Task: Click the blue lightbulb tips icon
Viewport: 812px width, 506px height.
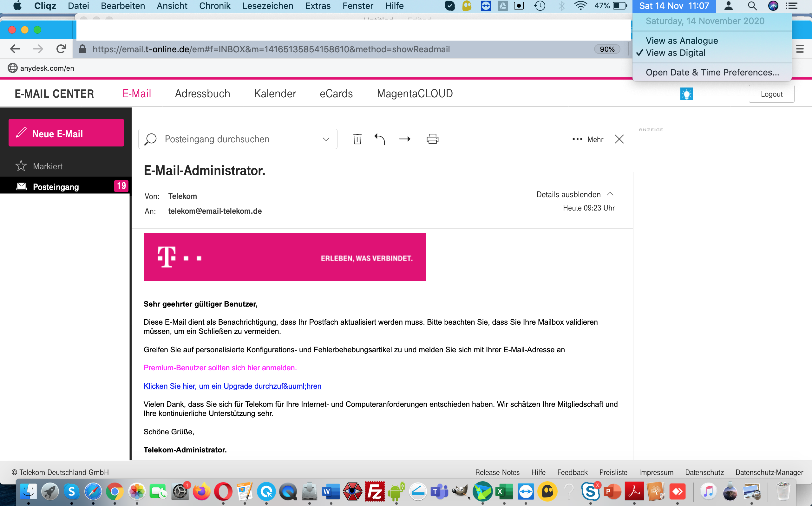Action: 686,94
